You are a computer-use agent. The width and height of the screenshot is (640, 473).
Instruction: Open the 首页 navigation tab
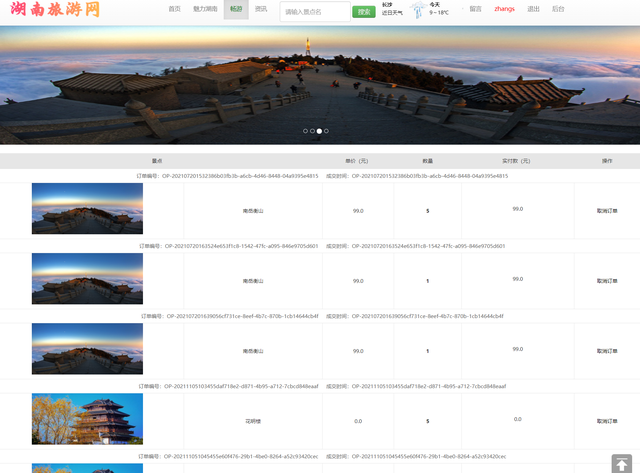click(174, 9)
